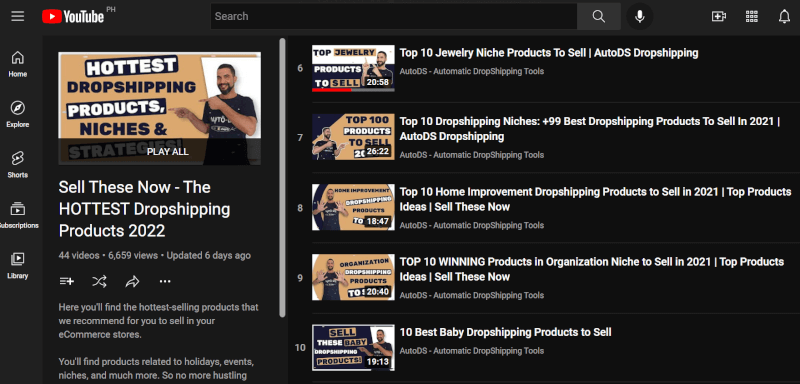Share the playlist

coord(132,281)
